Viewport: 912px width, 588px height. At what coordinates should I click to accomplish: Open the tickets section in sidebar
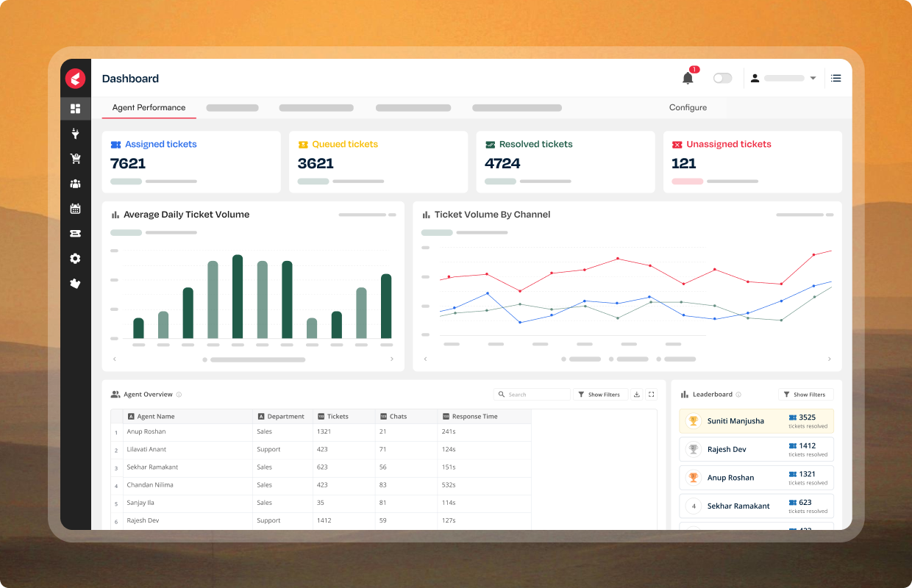coord(75,234)
